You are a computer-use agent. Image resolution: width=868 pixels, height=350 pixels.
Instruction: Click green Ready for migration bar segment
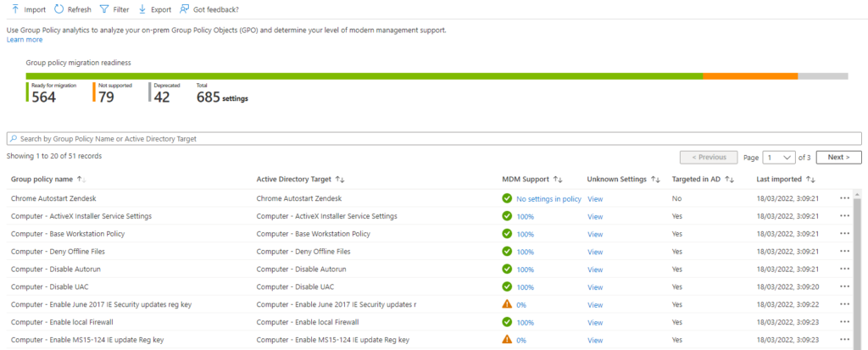point(364,76)
